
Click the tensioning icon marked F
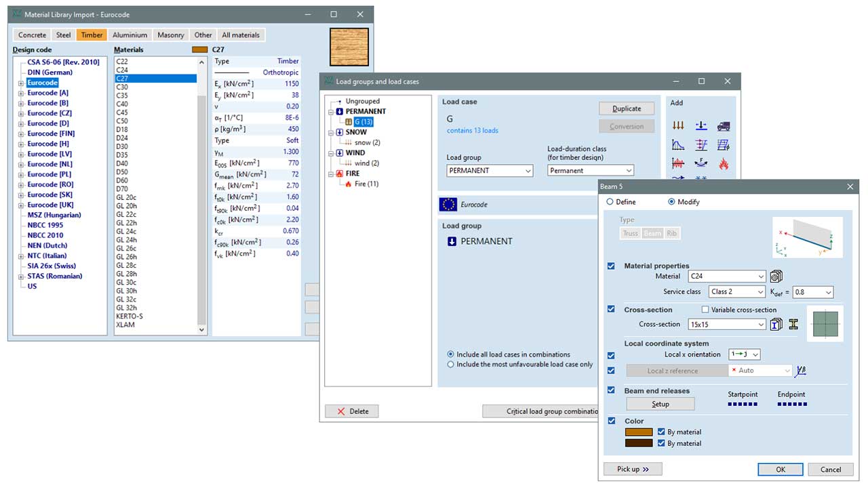[x=701, y=163]
